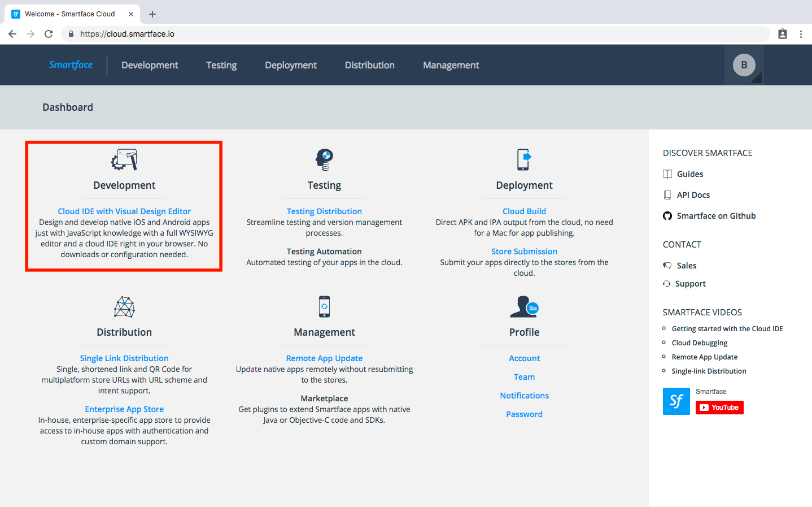Open the Single-link Distribution video link
The height and width of the screenshot is (507, 812).
(709, 371)
